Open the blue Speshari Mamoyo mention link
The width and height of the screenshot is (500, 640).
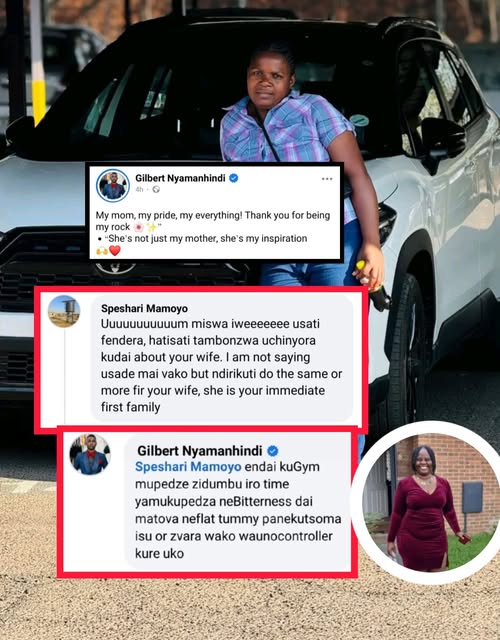click(x=188, y=467)
